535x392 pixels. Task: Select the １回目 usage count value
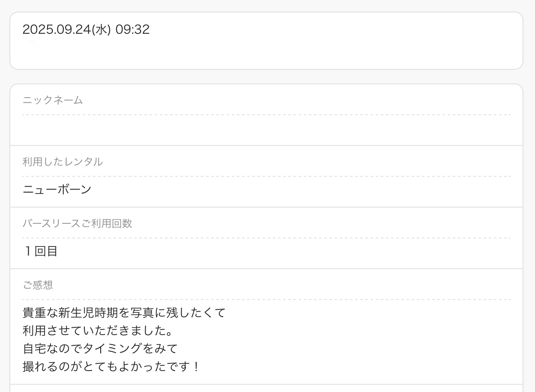tap(40, 251)
